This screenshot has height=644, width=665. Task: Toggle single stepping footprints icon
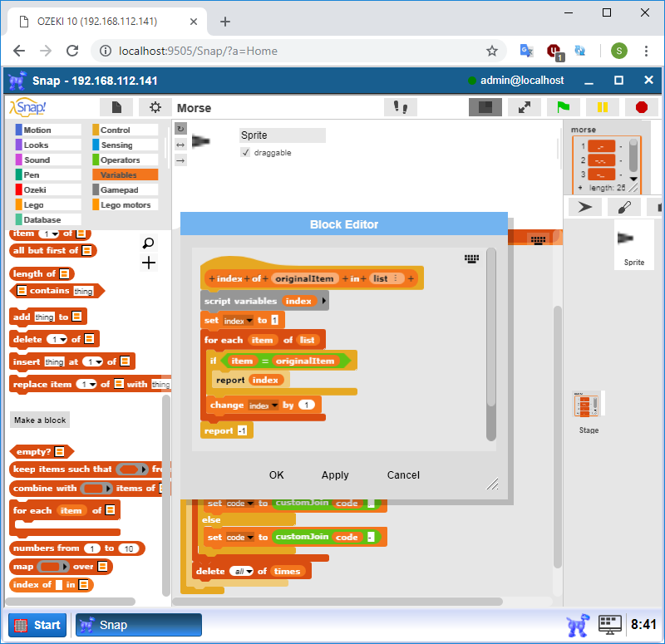tap(401, 107)
